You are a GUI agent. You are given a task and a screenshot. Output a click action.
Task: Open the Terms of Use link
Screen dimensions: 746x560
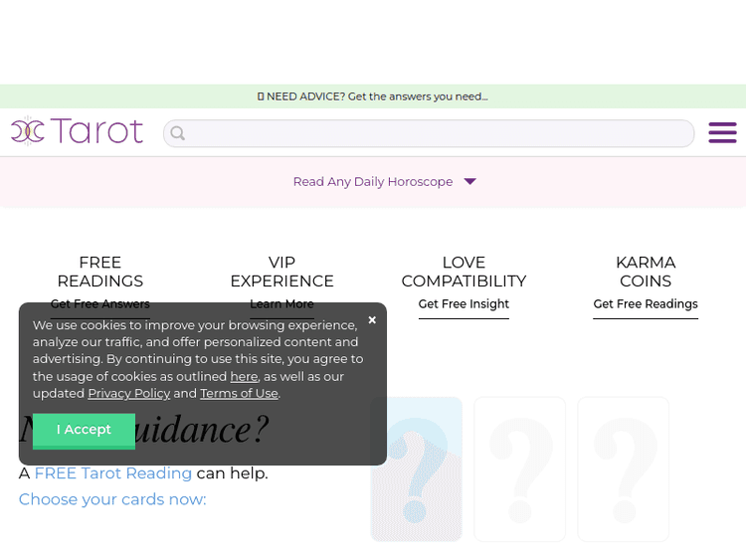point(239,394)
